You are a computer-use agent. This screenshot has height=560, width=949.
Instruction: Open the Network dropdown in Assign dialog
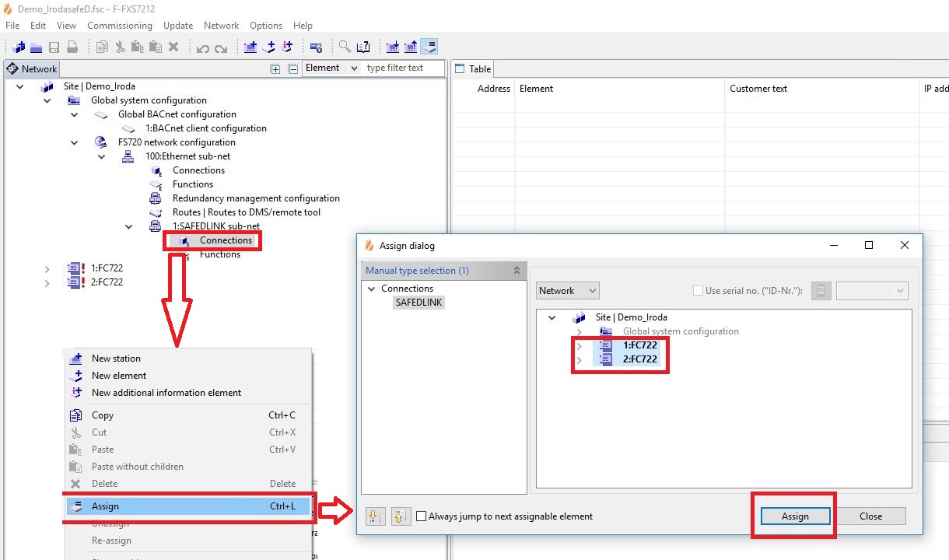click(568, 291)
